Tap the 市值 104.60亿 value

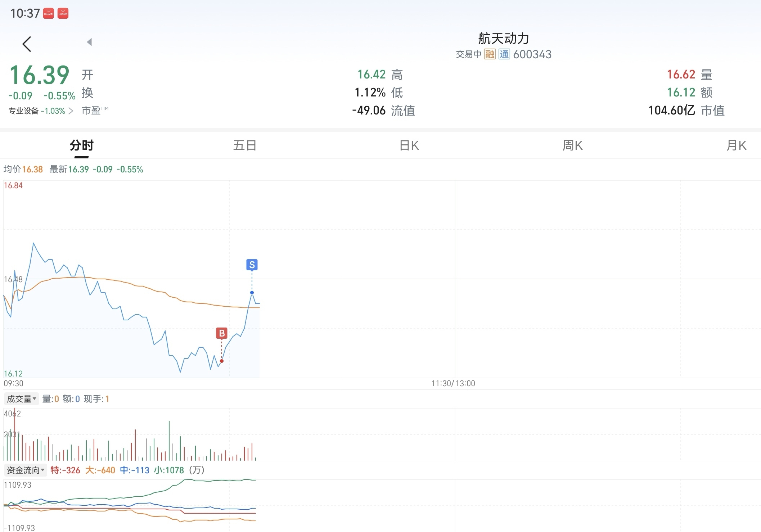tap(672, 111)
